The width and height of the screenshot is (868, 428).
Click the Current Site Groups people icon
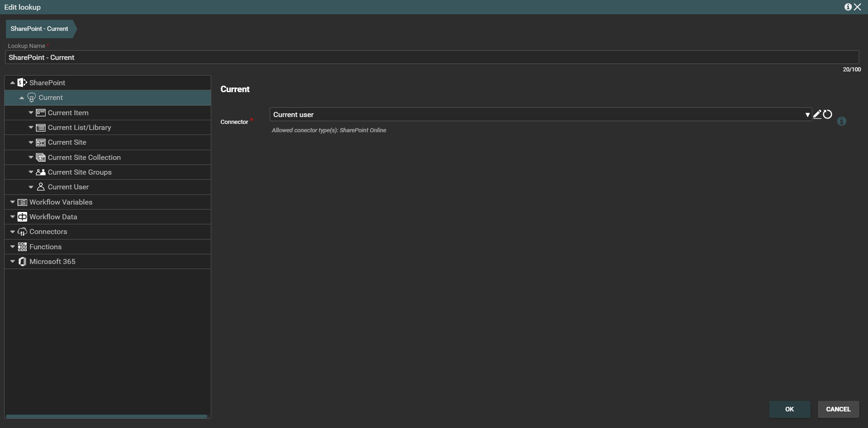[x=41, y=172]
